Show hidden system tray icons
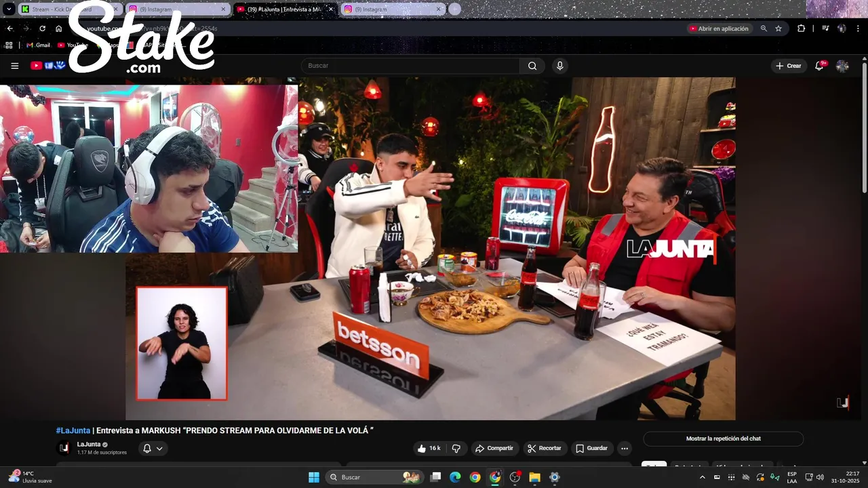 [x=702, y=477]
